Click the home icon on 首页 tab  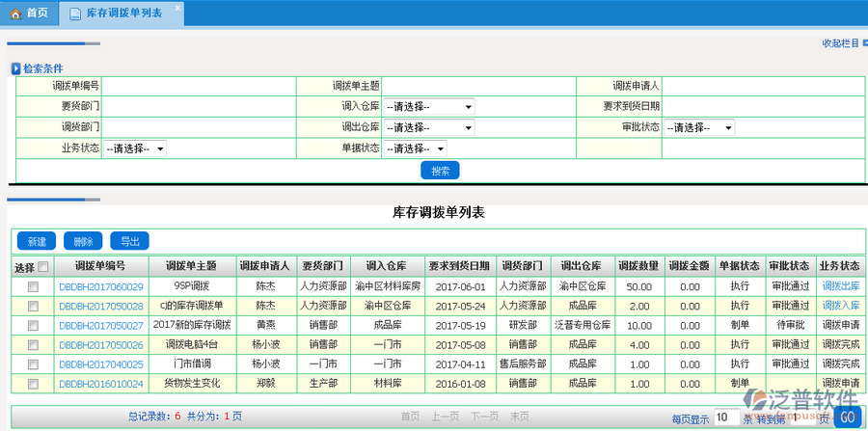14,13
